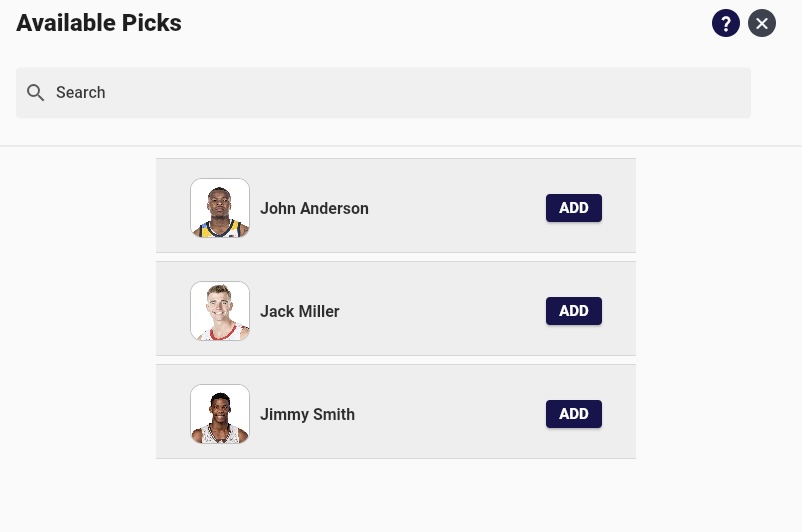Select the John Anderson name label
802x532 pixels.
[x=314, y=208]
